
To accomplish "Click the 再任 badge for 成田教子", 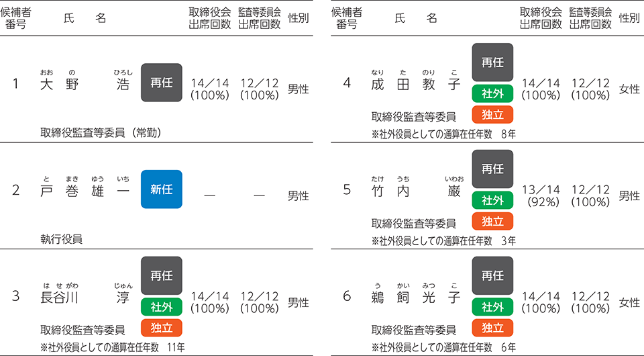I will click(x=492, y=62).
